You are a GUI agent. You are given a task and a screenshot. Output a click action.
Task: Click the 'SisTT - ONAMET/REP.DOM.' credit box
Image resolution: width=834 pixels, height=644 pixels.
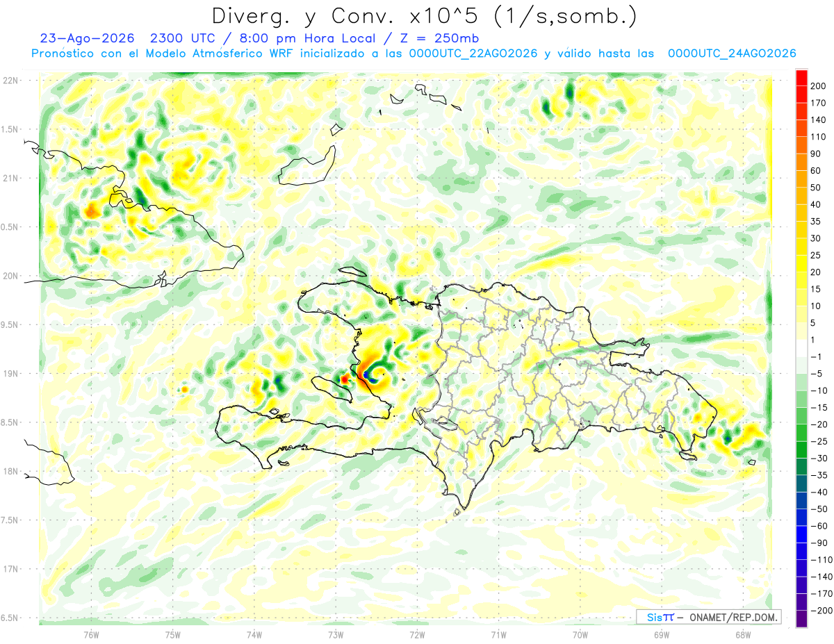pyautogui.click(x=709, y=617)
